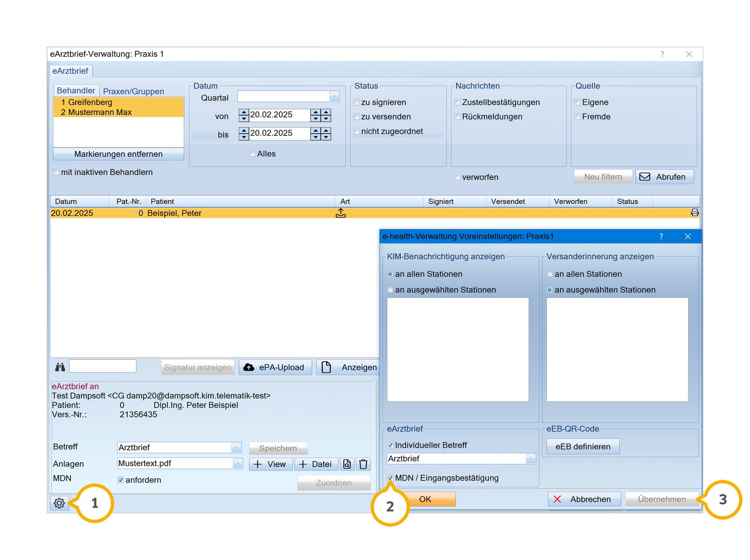Screen dimensions: 750x560
Task: Sort by Datum column header
Action: coord(80,201)
